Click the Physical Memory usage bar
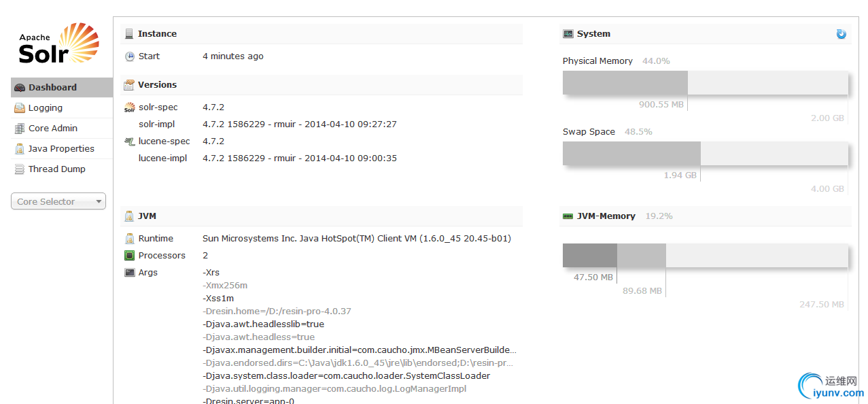This screenshot has width=868, height=404. tap(706, 82)
